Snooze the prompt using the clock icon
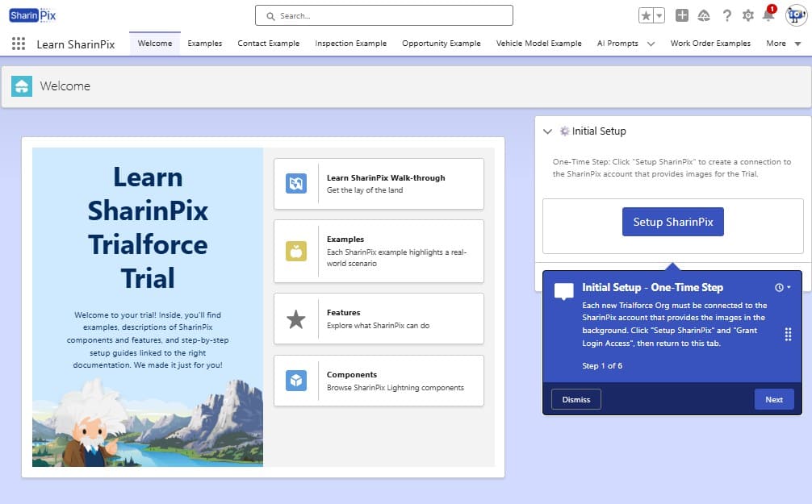812x504 pixels. (x=781, y=287)
